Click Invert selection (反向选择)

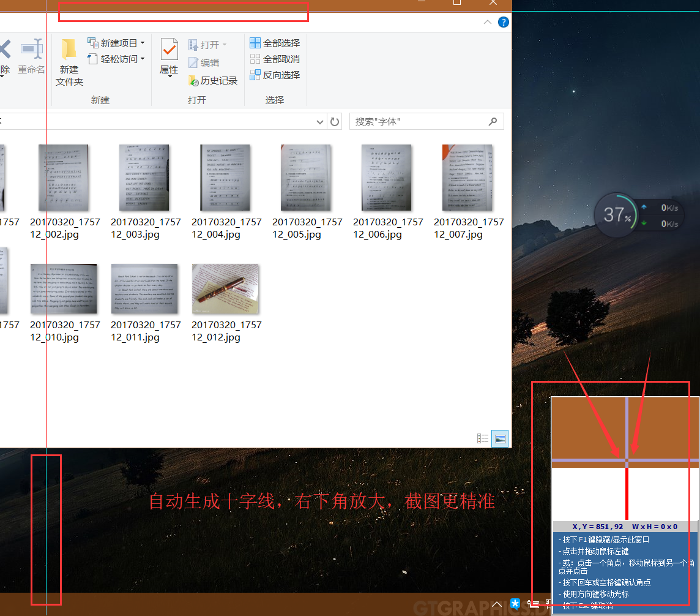click(274, 75)
